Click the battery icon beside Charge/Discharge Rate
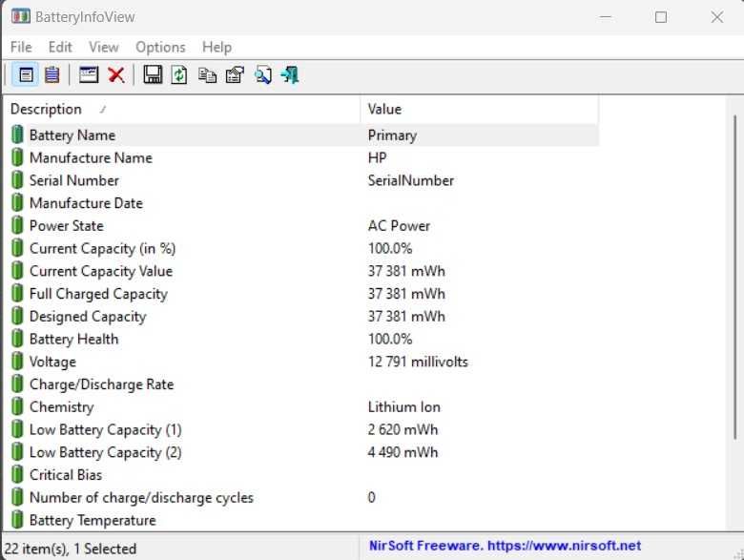This screenshot has height=560, width=744. tap(17, 384)
